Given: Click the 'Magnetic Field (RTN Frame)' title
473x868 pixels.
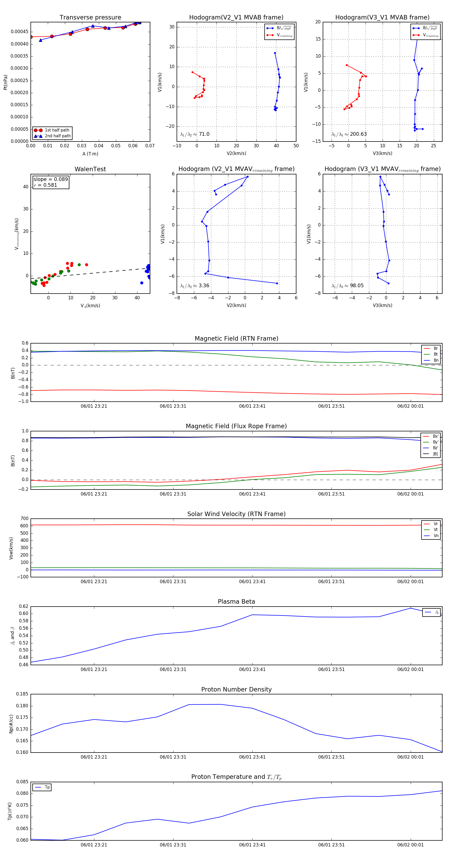Looking at the screenshot, I should pos(236,339).
